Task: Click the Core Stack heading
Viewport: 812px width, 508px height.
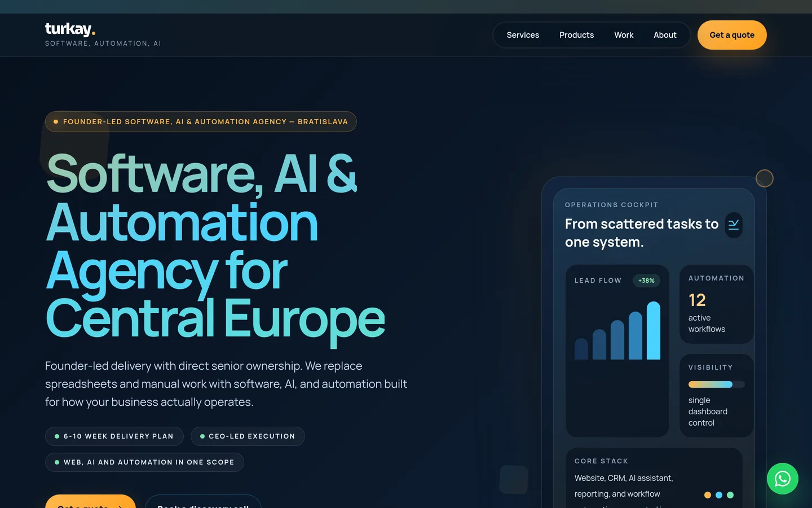Action: point(601,461)
